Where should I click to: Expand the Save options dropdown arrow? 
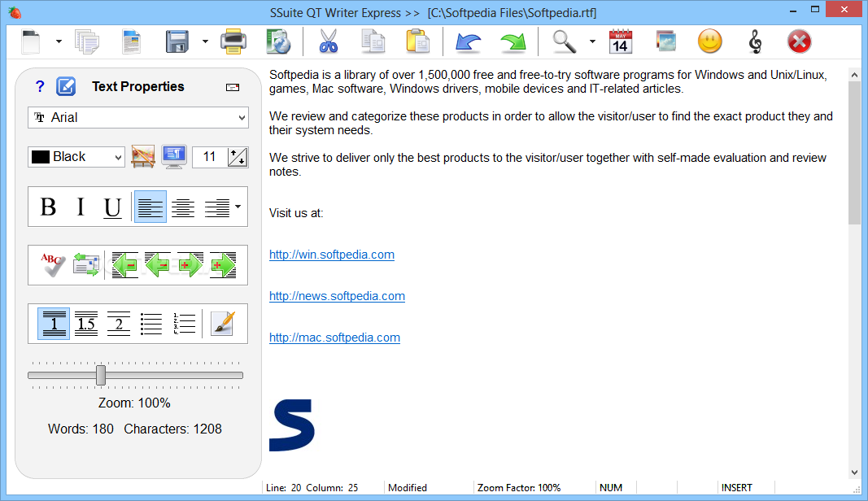point(205,41)
